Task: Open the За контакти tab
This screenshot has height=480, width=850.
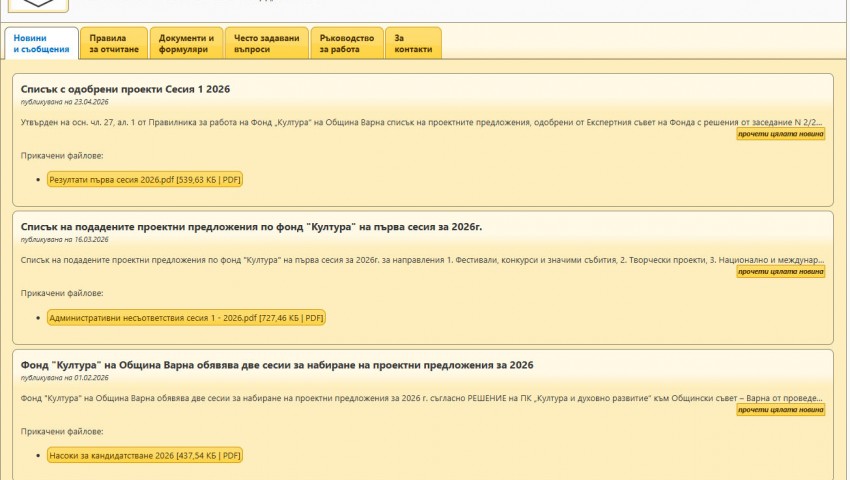Action: pos(413,43)
